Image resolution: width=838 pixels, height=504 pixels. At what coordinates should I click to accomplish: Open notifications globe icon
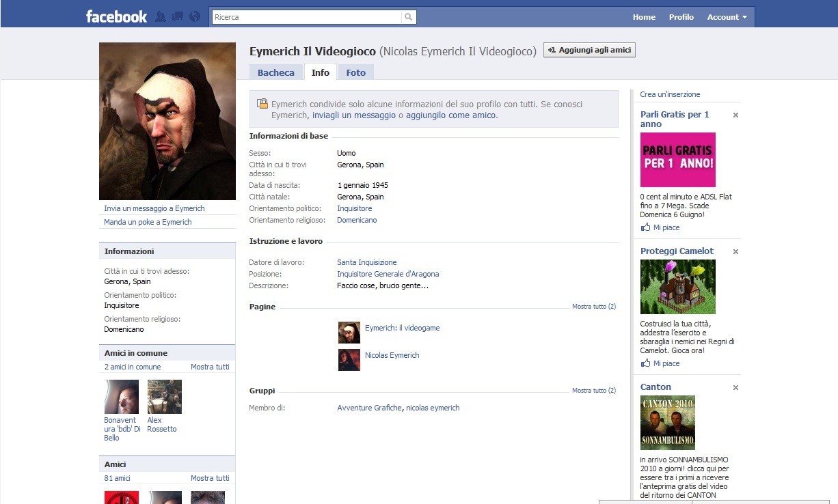point(195,17)
